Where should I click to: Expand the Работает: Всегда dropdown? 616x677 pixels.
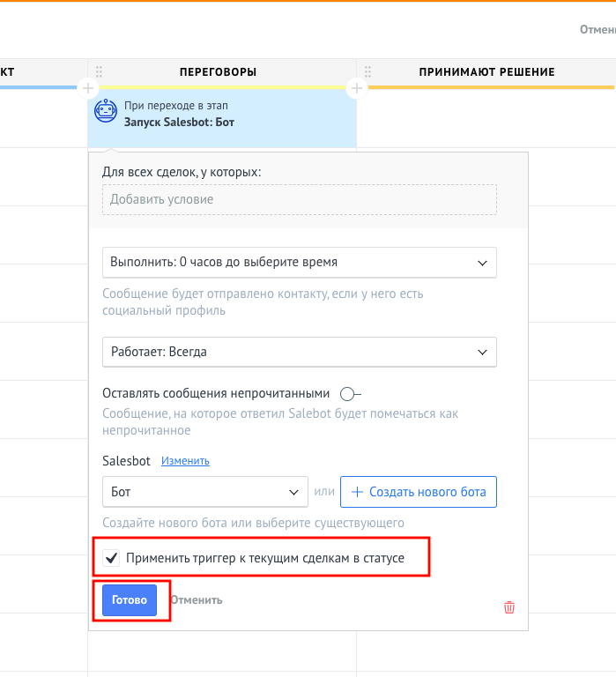pos(299,352)
